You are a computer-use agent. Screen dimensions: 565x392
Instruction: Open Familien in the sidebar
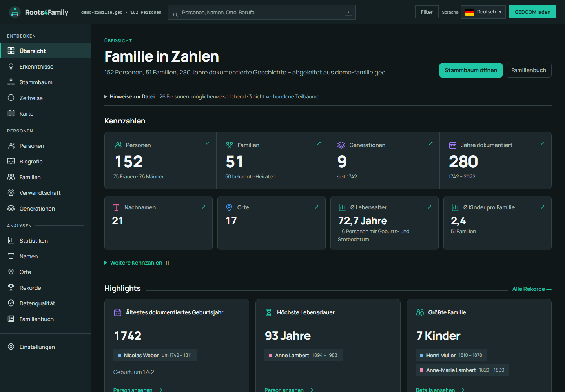coord(46,177)
